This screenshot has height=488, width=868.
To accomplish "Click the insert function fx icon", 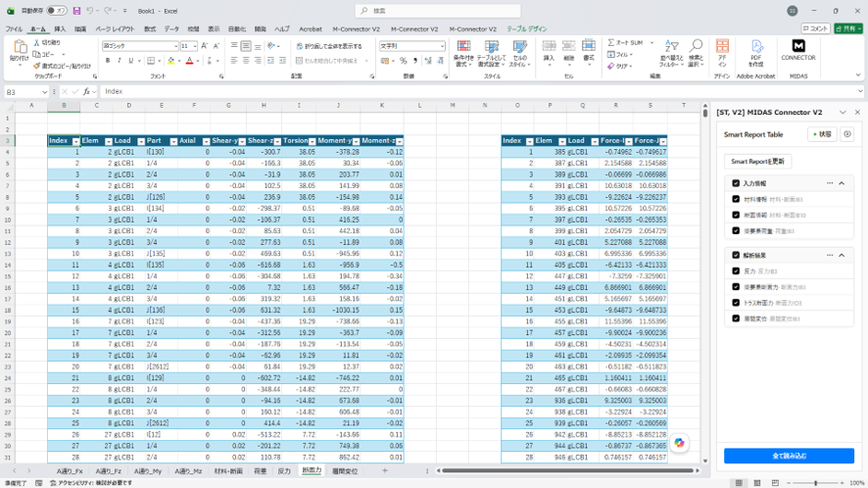I will [x=86, y=91].
